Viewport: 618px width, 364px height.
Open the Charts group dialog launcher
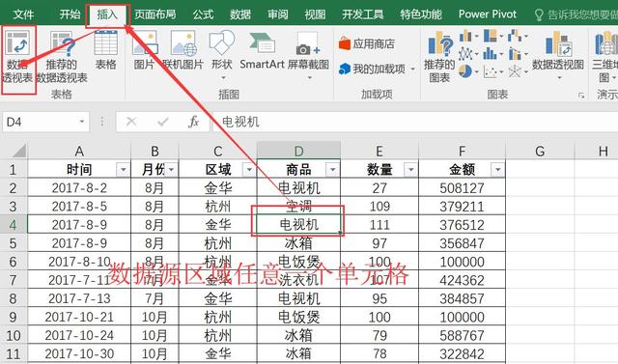pyautogui.click(x=581, y=96)
